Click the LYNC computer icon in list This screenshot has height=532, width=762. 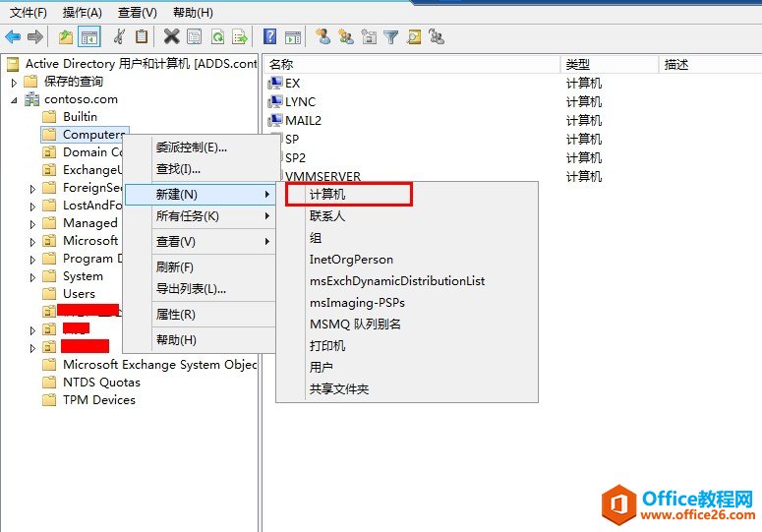point(275,101)
